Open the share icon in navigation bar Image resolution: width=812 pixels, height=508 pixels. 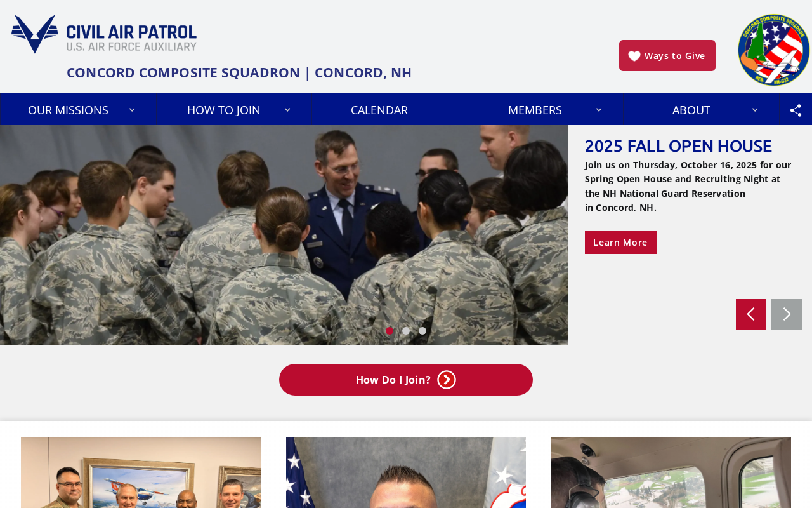point(796,110)
